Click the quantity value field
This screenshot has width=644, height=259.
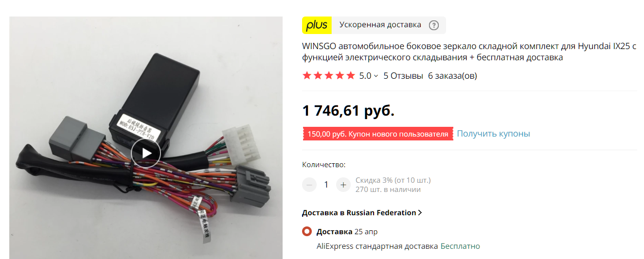coord(326,185)
